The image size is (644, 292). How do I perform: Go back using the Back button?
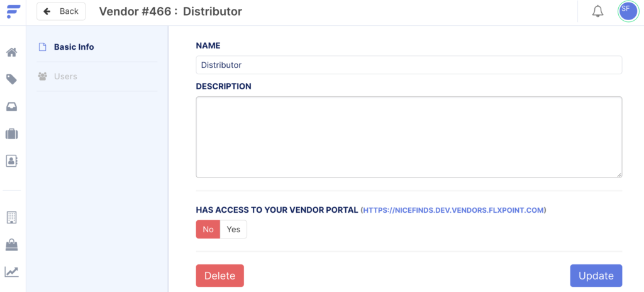(61, 11)
